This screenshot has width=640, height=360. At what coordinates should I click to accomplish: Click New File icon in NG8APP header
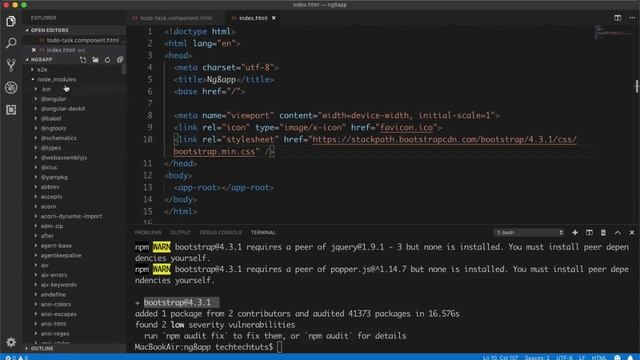pos(83,60)
